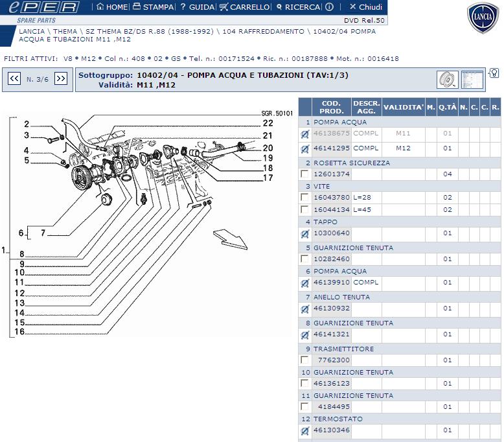Tick checkbox for gasket 46136123
This screenshot has height=442, width=504.
[304, 383]
